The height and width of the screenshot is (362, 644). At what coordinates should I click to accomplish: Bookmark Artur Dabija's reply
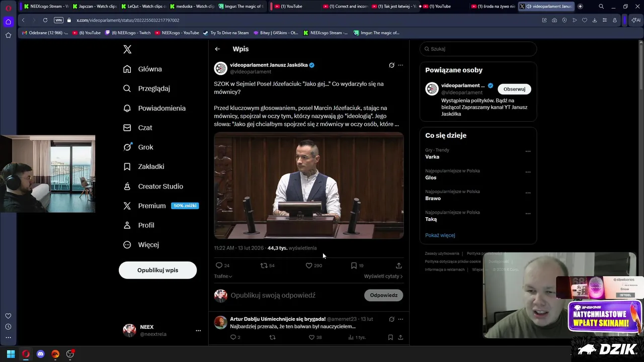(x=390, y=337)
